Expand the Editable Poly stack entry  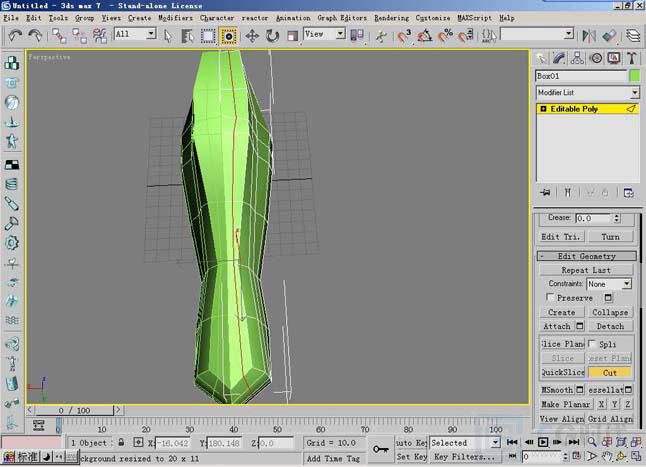(x=543, y=109)
